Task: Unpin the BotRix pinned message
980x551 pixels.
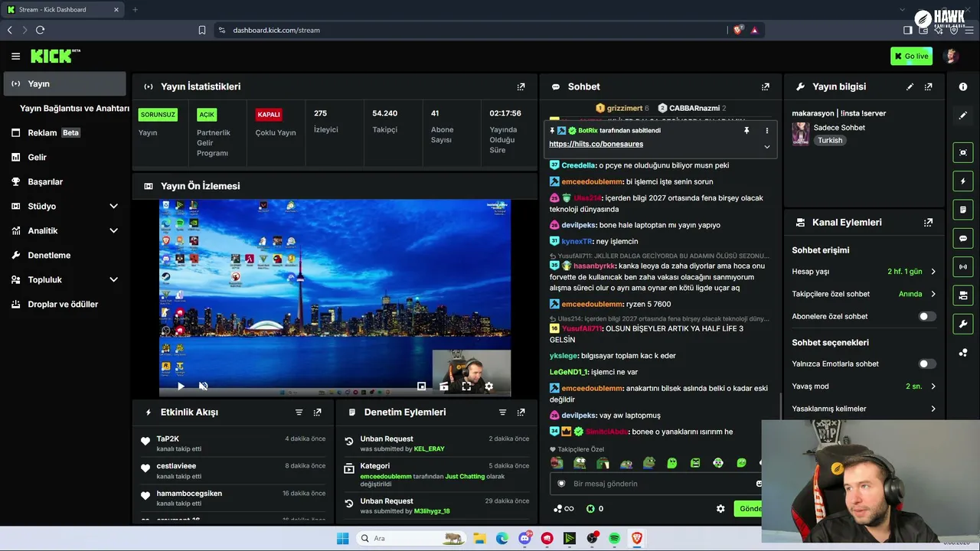Action: 746,130
